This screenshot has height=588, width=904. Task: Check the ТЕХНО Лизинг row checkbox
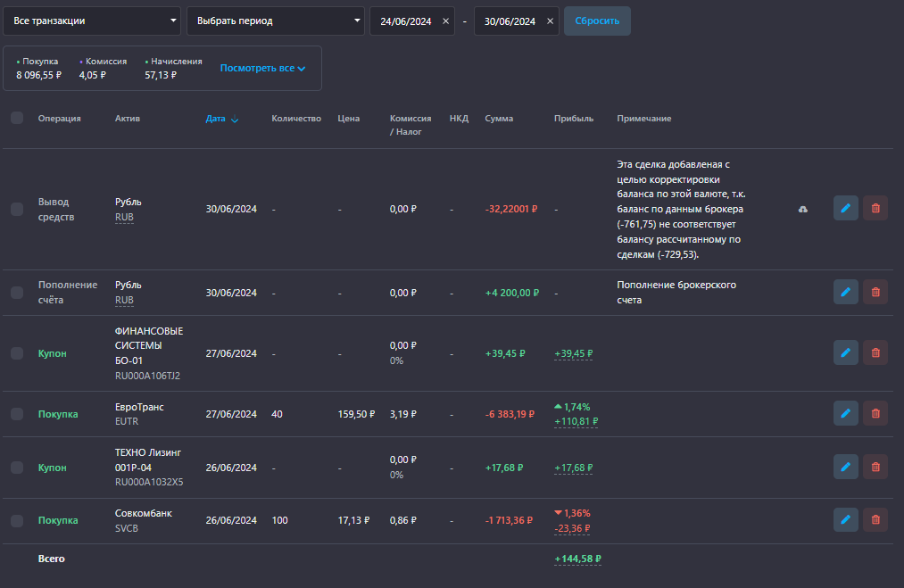coord(17,467)
